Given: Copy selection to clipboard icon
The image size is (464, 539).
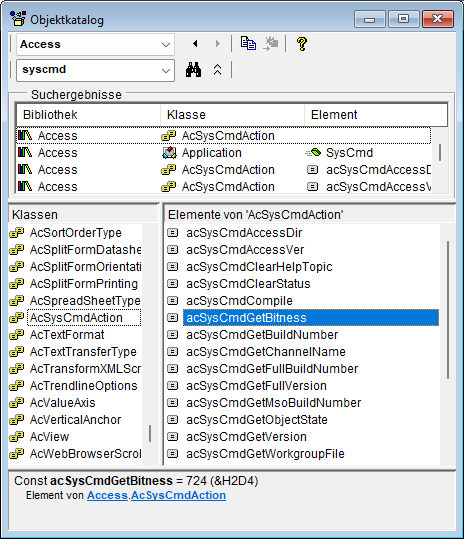Looking at the screenshot, I should pyautogui.click(x=248, y=44).
